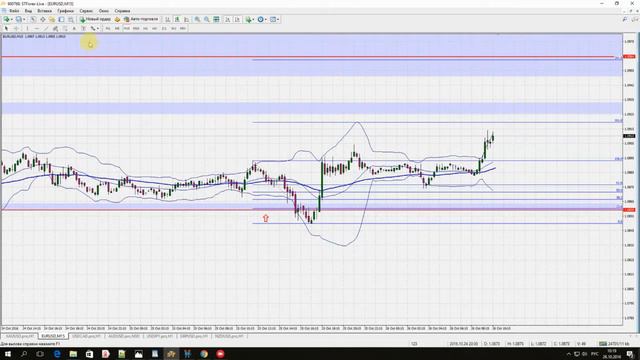
Task: Launch MetaEditor from toolbar
Action: [x=117, y=19]
